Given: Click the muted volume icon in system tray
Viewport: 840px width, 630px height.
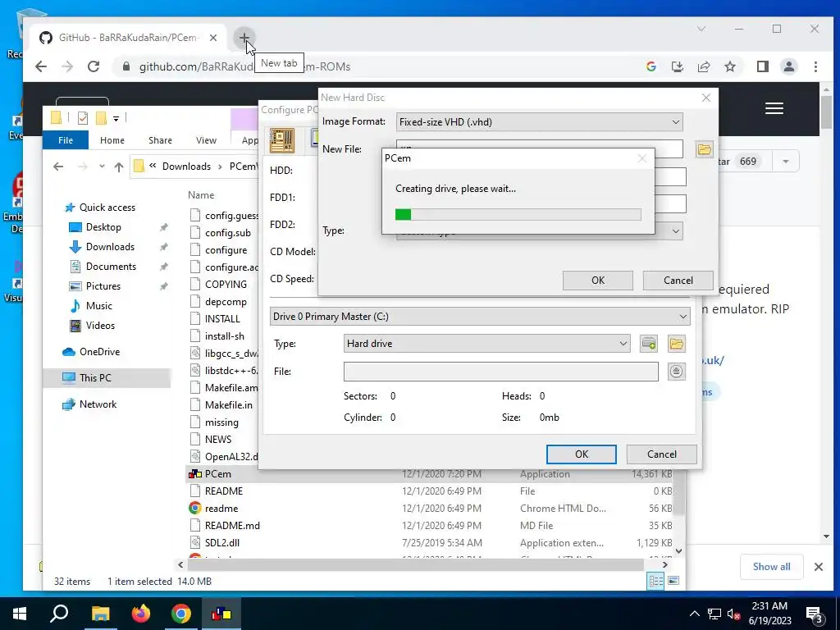Looking at the screenshot, I should point(734,614).
